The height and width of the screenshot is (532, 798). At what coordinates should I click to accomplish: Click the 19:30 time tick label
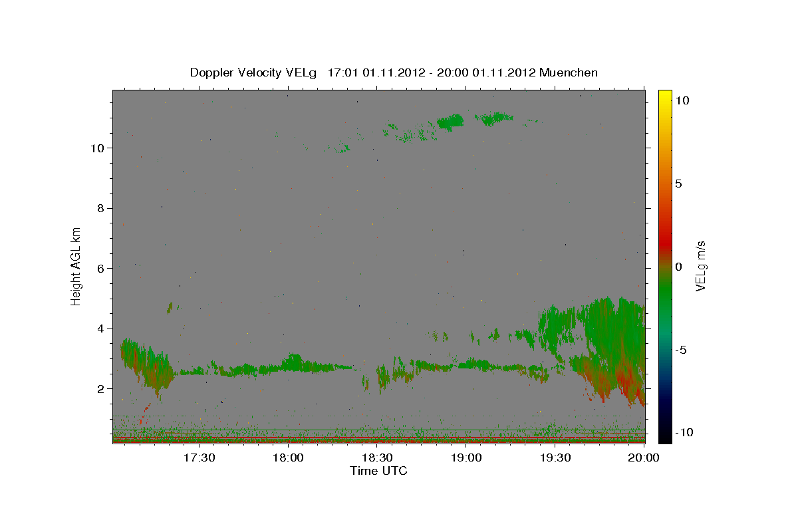pos(555,458)
